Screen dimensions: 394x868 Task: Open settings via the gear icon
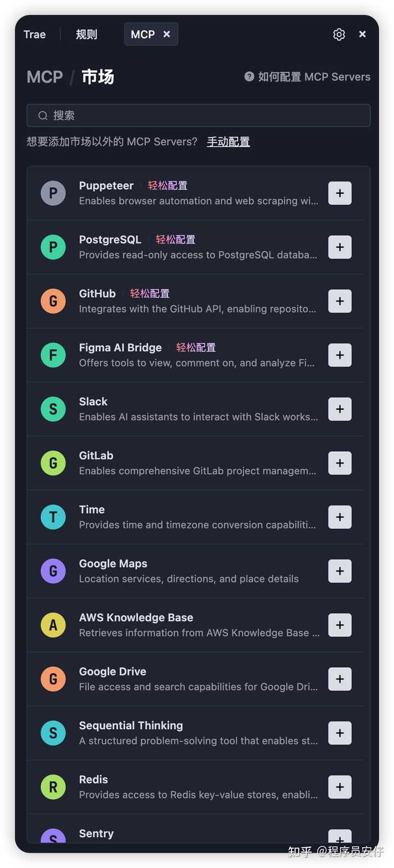(x=339, y=34)
